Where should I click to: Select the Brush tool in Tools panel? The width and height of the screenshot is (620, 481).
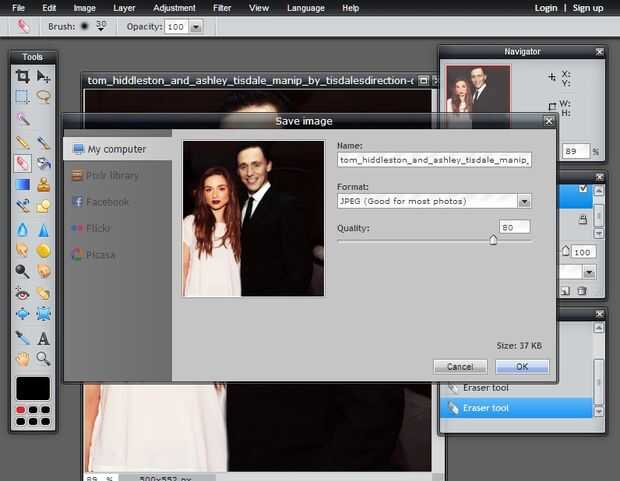point(43,142)
